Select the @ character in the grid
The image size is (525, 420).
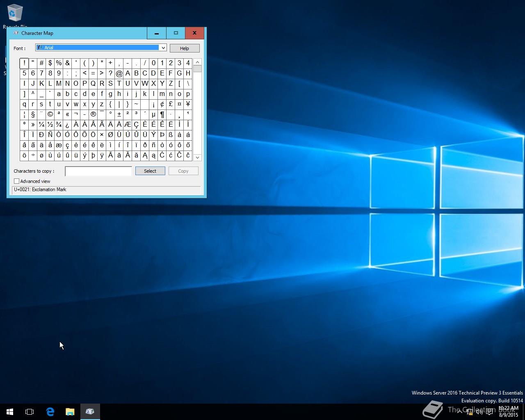click(x=119, y=73)
